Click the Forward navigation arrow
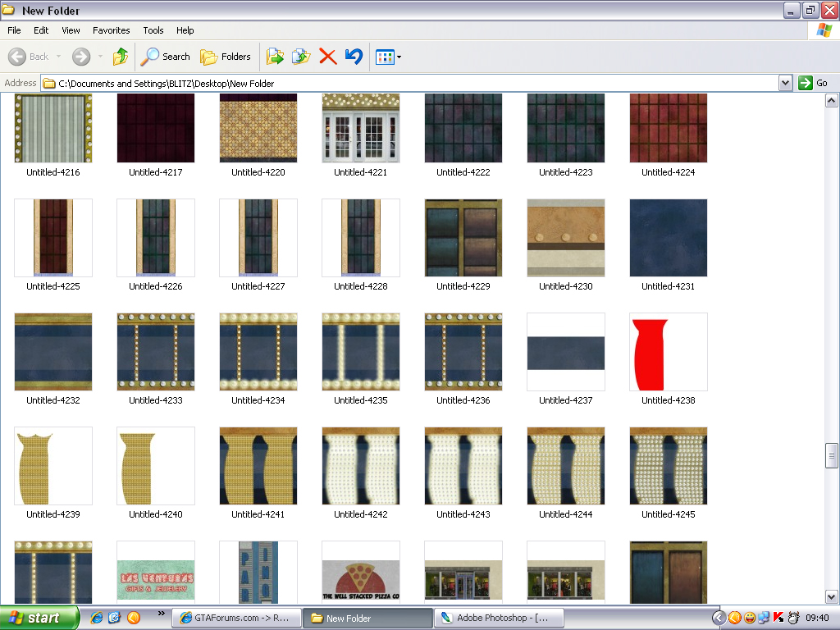Image resolution: width=840 pixels, height=630 pixels. (x=80, y=57)
